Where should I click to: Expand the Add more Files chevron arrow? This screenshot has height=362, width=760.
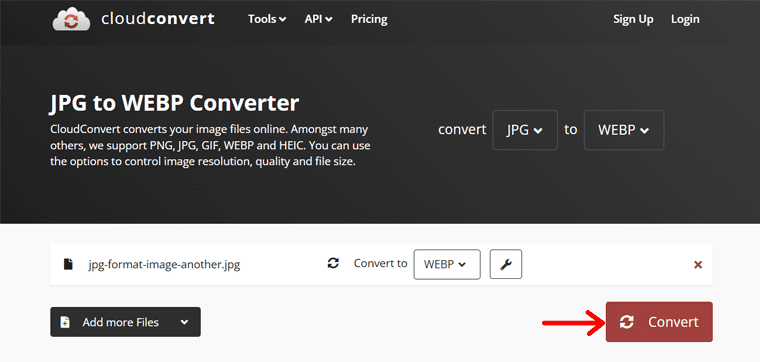pos(184,322)
